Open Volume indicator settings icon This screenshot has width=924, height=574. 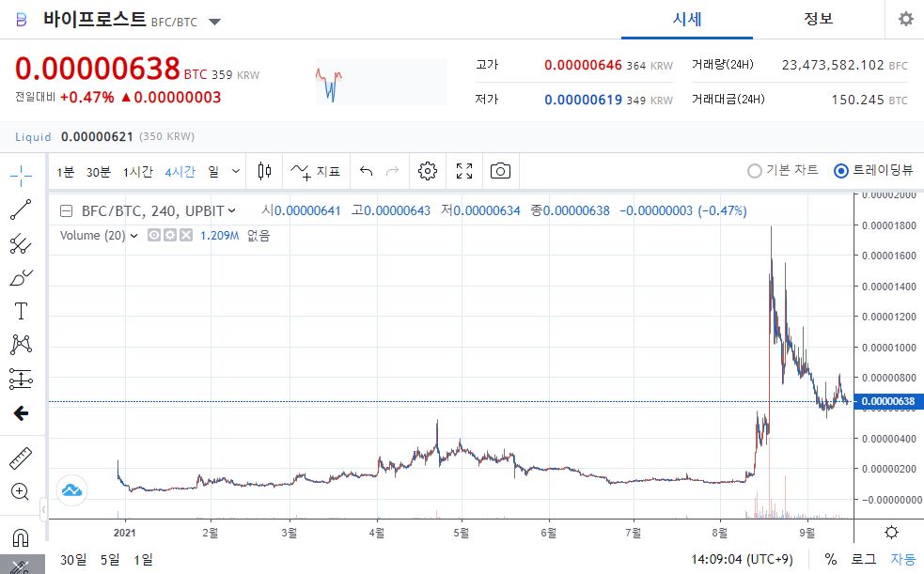(170, 236)
